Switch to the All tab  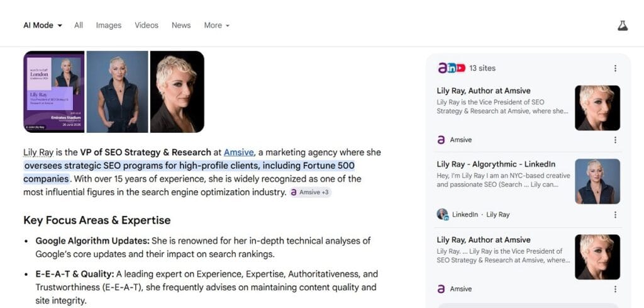tap(79, 25)
